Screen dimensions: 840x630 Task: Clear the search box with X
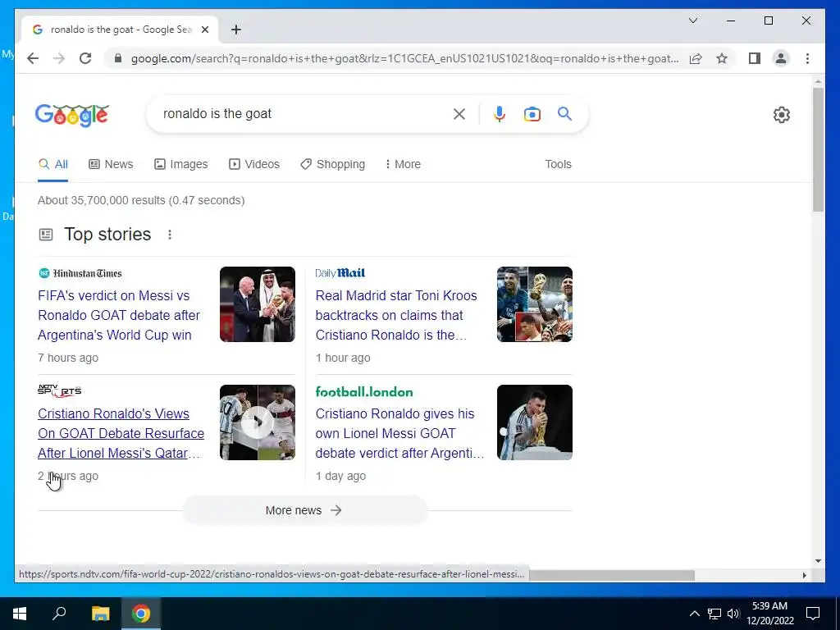tap(459, 113)
